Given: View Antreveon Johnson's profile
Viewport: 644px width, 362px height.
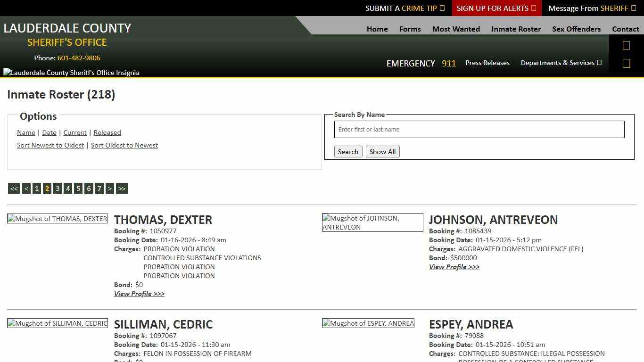Looking at the screenshot, I should [x=454, y=267].
